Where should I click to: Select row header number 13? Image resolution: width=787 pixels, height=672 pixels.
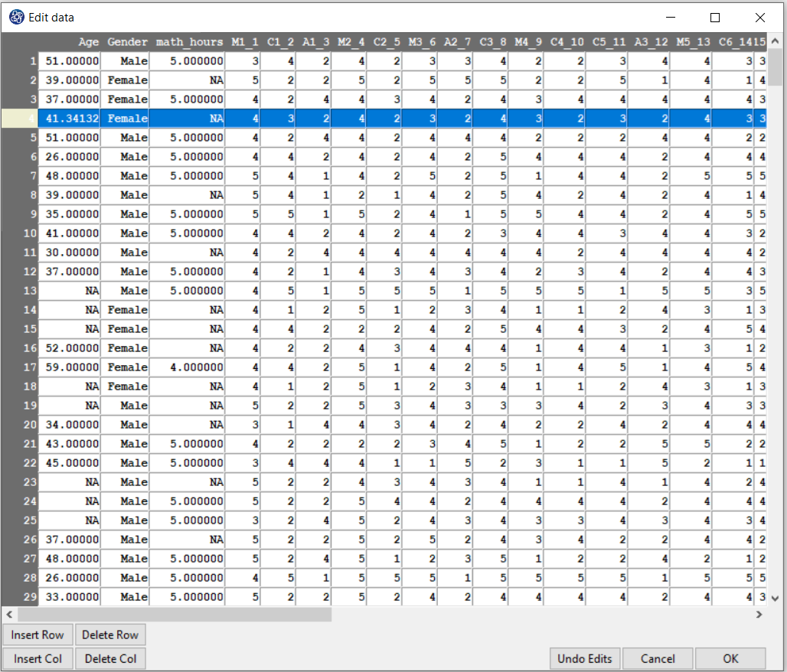point(20,291)
